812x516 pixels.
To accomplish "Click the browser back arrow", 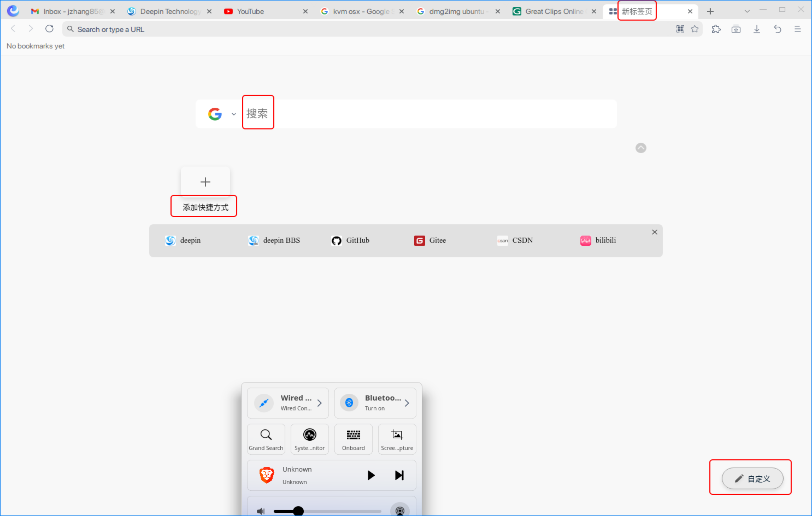I will 13,29.
